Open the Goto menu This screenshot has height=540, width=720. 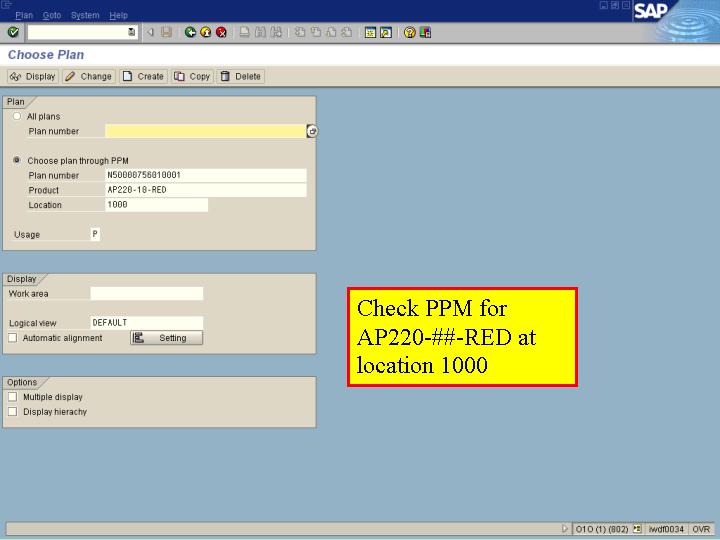click(x=52, y=15)
